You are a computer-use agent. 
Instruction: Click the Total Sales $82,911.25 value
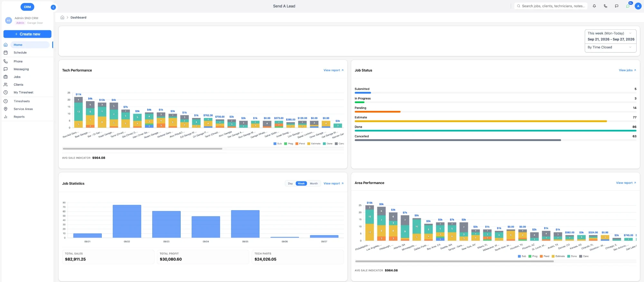(75, 259)
